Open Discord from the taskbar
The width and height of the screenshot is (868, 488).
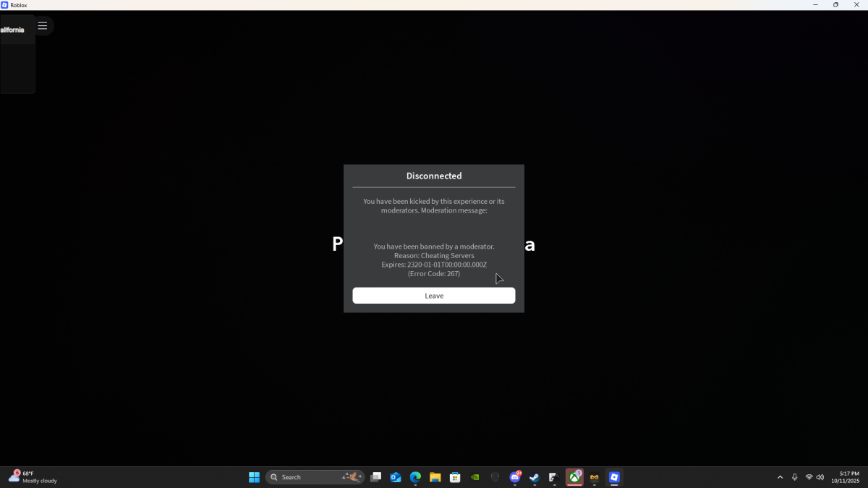pos(515,477)
